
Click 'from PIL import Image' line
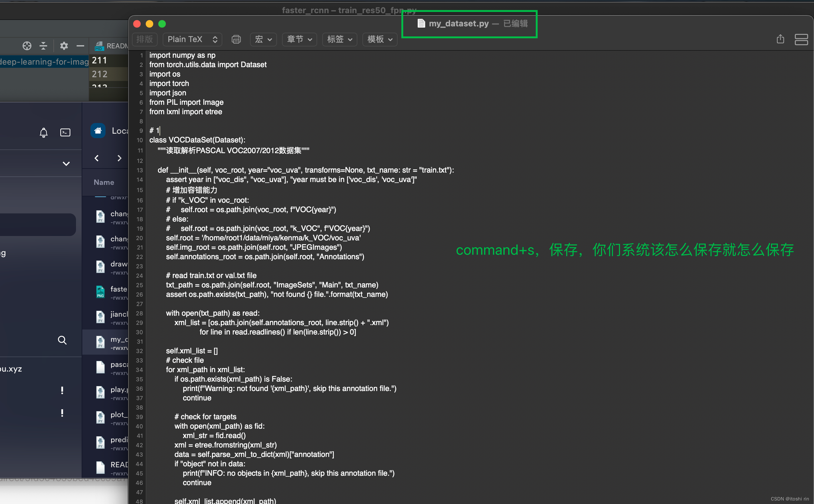click(x=186, y=102)
